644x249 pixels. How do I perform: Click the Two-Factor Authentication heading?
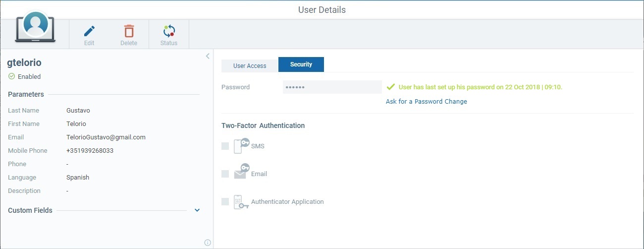tap(263, 125)
